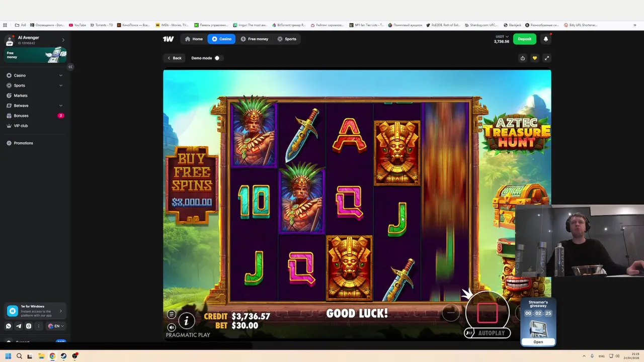Mute the slot game sound
Screen dimensions: 644x362
click(172, 327)
